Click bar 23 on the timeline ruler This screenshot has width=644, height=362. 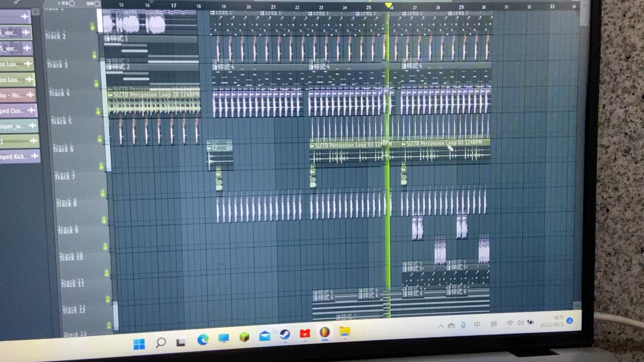click(321, 7)
